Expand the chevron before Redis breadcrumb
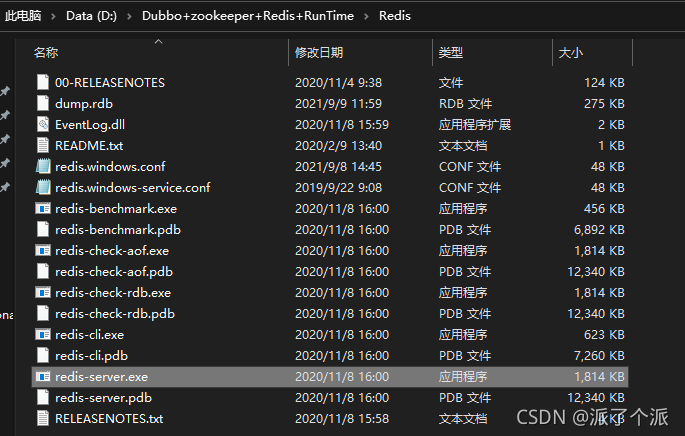 pyautogui.click(x=366, y=16)
